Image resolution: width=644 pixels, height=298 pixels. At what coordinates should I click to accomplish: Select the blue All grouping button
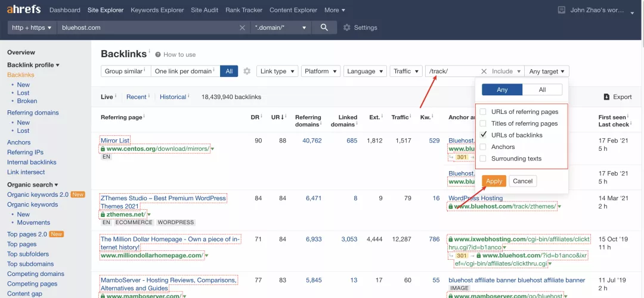coord(229,71)
